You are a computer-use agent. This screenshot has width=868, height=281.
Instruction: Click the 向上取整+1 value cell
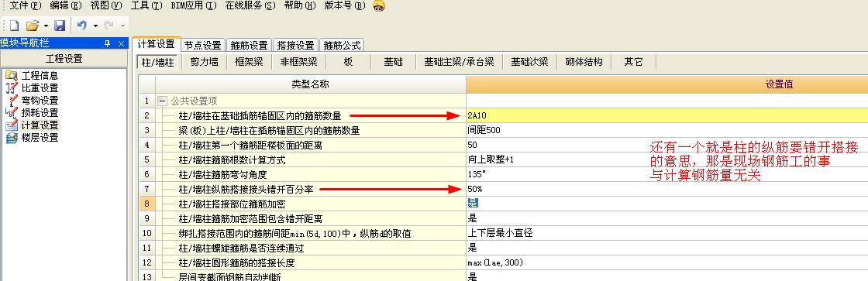click(x=667, y=160)
